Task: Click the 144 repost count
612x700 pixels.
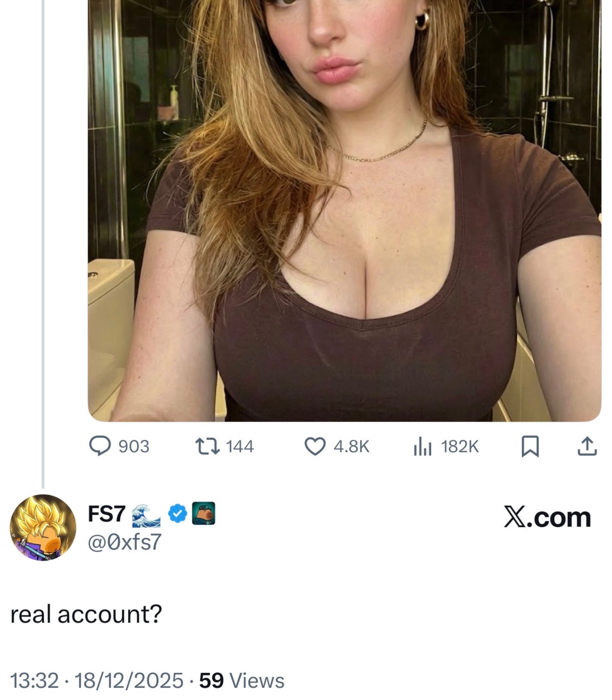Action: (x=240, y=447)
